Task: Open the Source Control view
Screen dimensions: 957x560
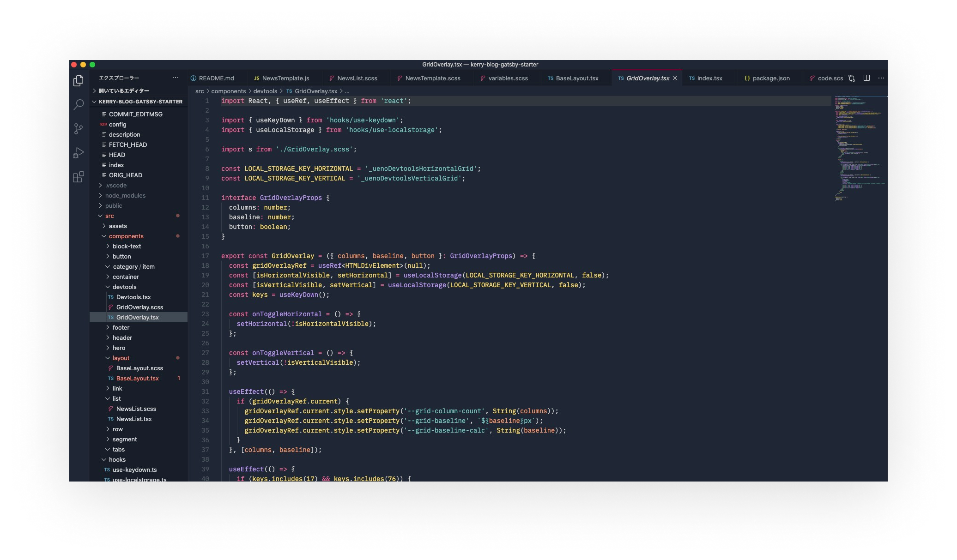Action: [79, 129]
